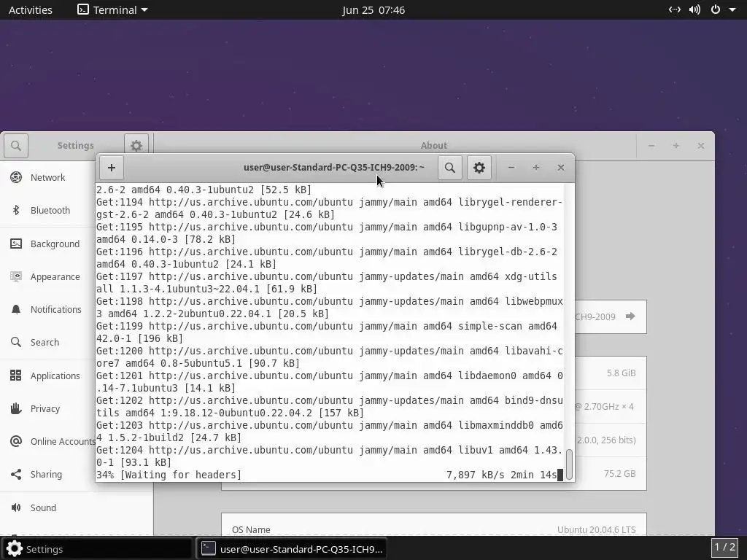Close the Terminal window
747x560 pixels.
[561, 168]
